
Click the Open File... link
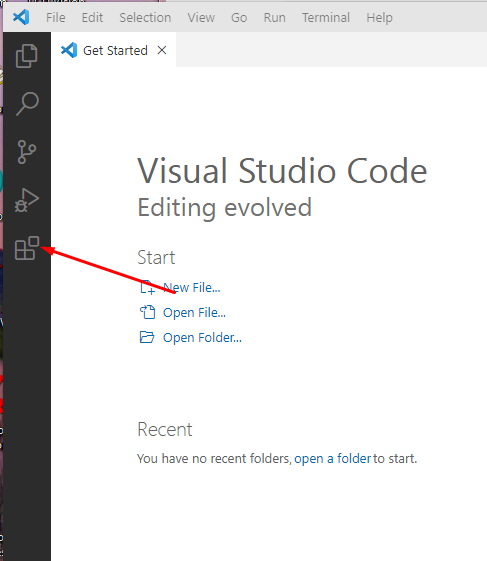[x=194, y=312]
